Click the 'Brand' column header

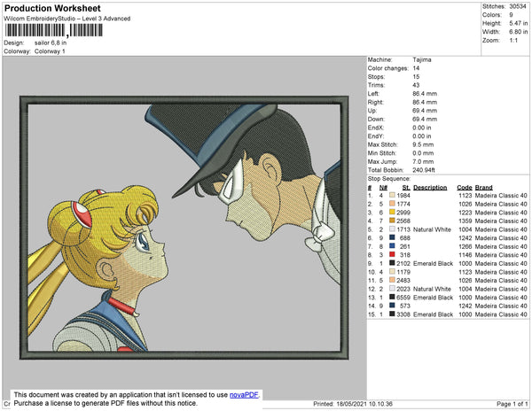point(484,188)
